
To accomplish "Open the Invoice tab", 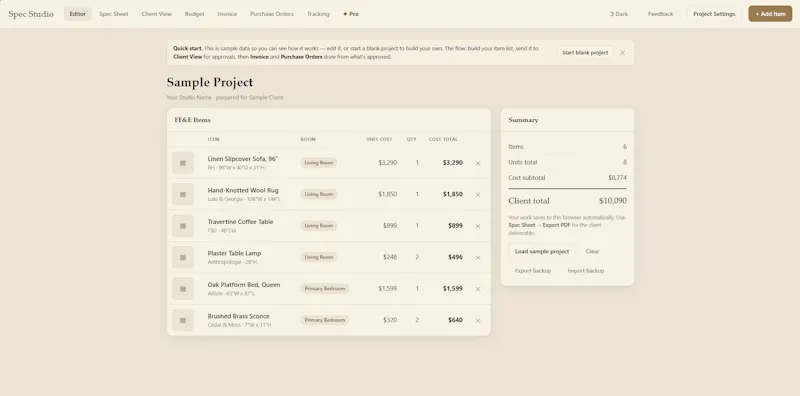I will (227, 14).
